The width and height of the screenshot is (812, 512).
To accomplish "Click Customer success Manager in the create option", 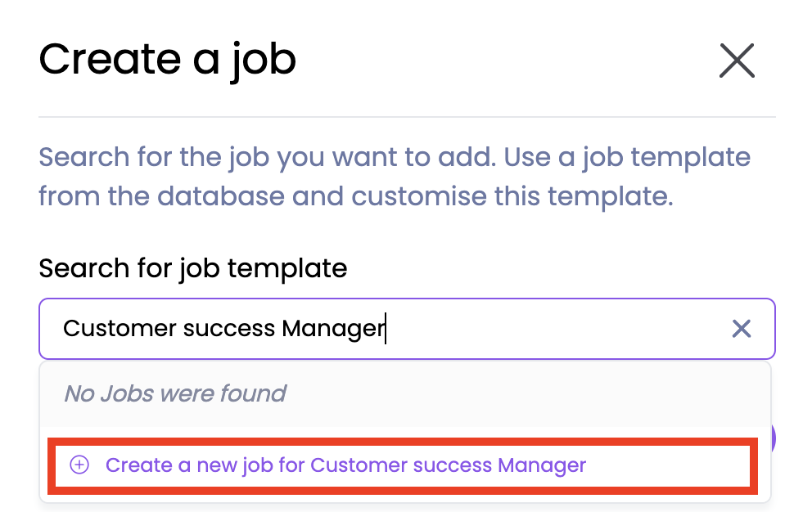I will point(449,465).
